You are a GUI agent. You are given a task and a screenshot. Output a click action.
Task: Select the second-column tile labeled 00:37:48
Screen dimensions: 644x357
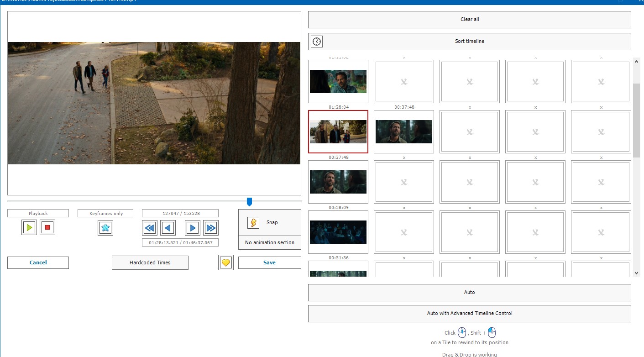404,131
